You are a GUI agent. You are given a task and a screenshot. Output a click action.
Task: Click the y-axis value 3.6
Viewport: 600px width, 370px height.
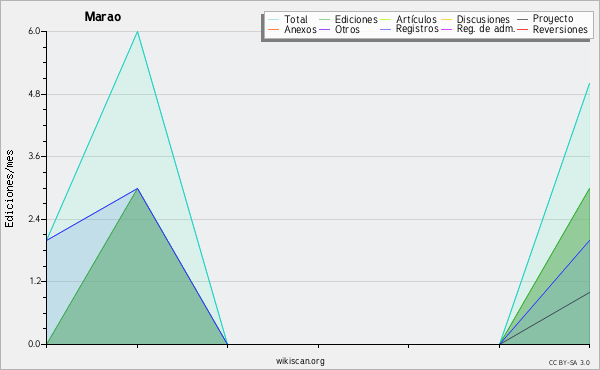click(x=34, y=156)
